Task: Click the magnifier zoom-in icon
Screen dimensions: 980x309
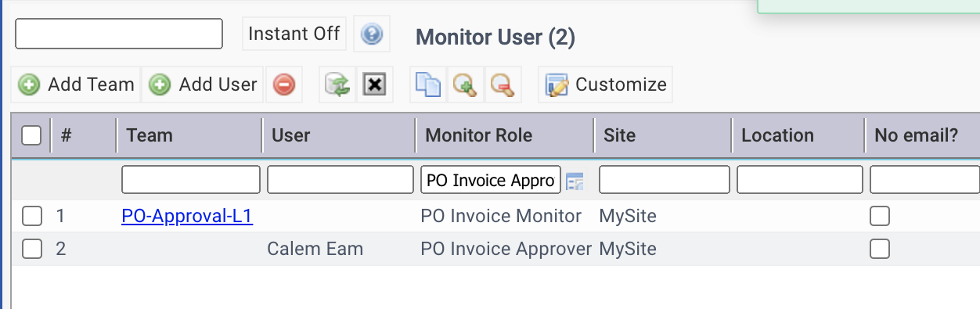Action: tap(465, 84)
